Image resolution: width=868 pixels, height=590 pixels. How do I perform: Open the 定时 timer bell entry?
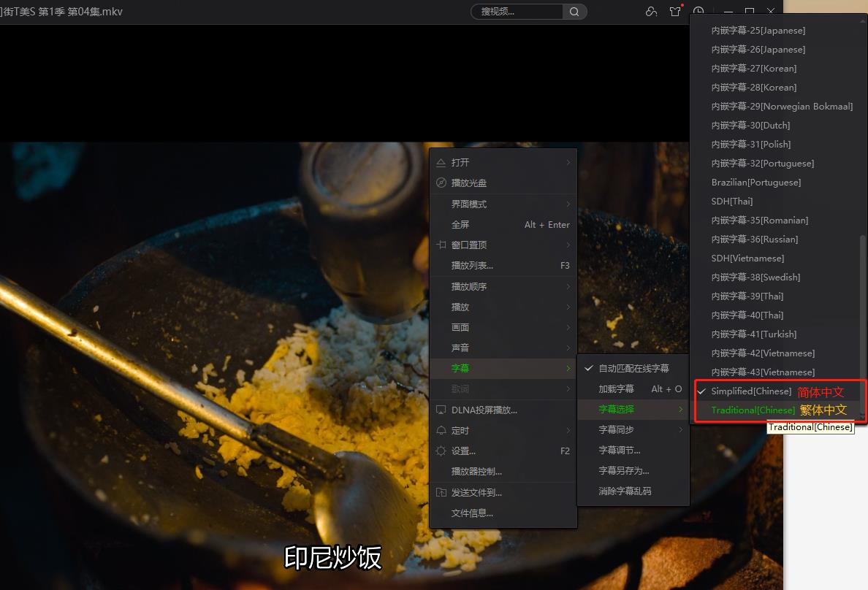click(503, 430)
